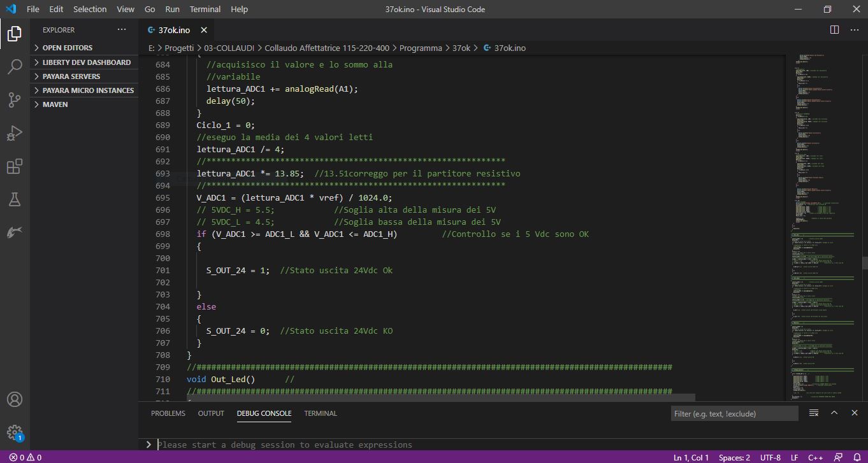Expand the OPEN EDITORS section

[x=67, y=48]
